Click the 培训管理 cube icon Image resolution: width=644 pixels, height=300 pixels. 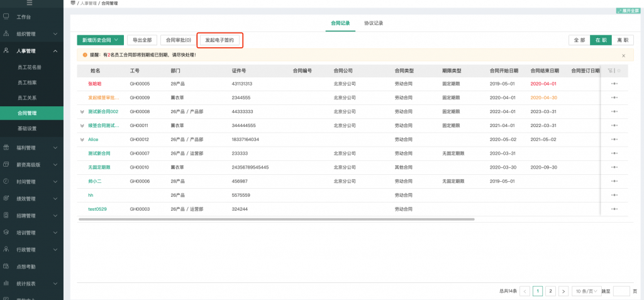(x=6, y=232)
